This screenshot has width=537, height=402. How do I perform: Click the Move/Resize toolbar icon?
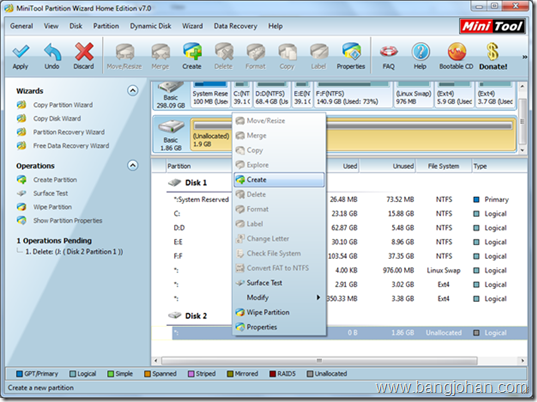coord(124,52)
